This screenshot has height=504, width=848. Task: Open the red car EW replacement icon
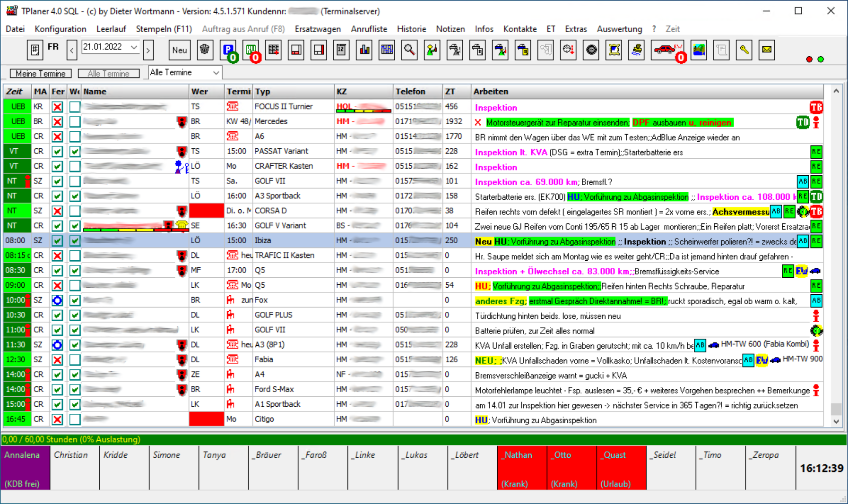(x=667, y=50)
